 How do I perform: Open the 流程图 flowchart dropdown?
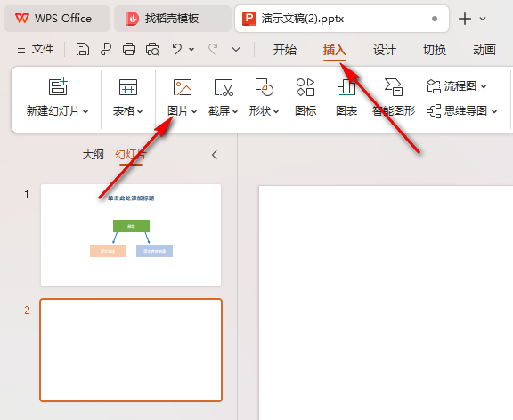click(456, 86)
